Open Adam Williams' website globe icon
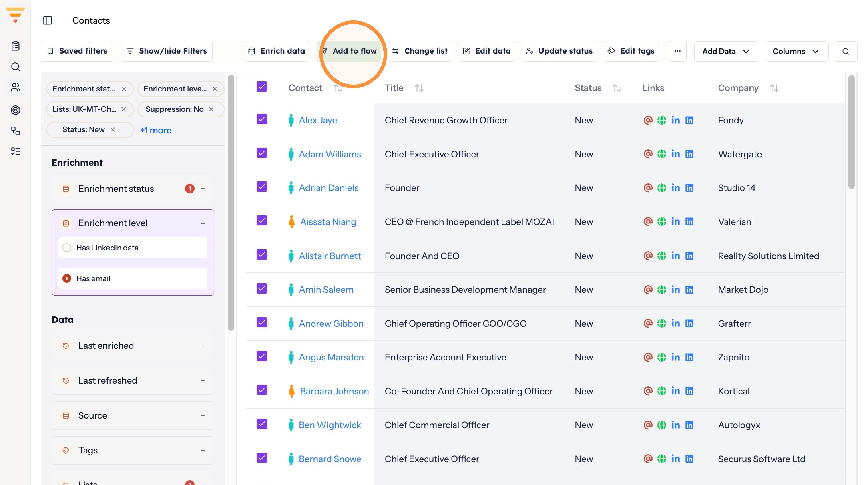 click(x=662, y=154)
